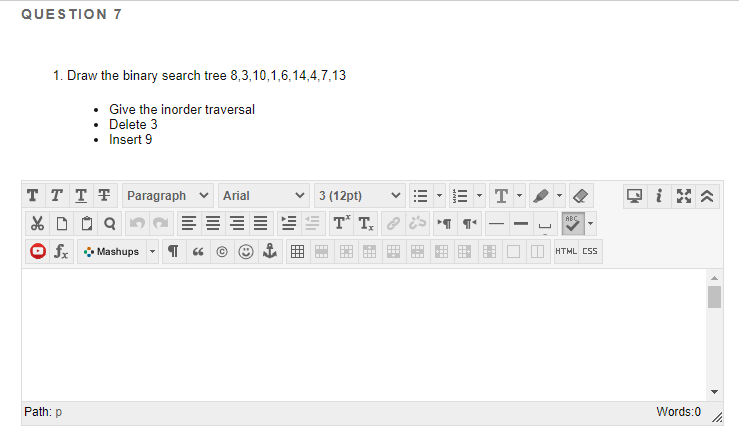Insert an anchor

tap(270, 251)
